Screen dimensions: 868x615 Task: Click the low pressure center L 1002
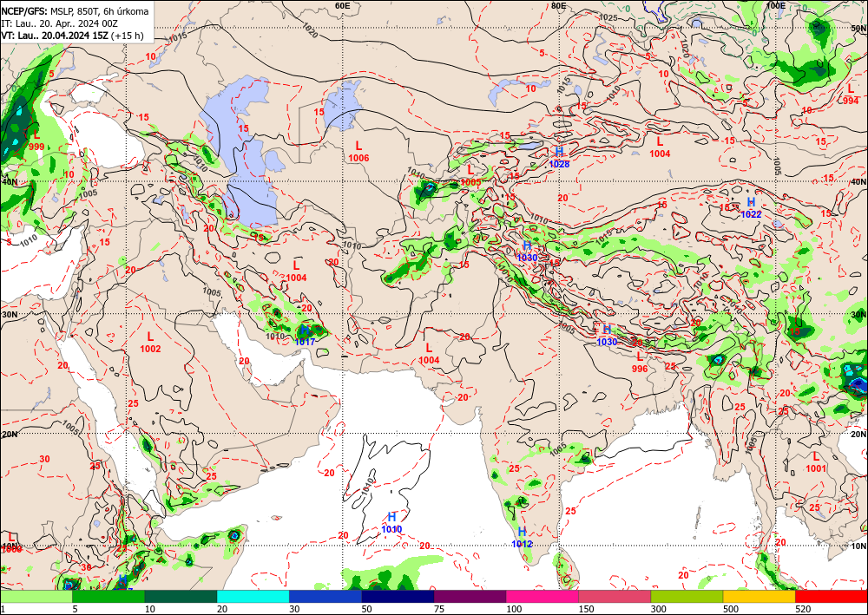pos(150,343)
